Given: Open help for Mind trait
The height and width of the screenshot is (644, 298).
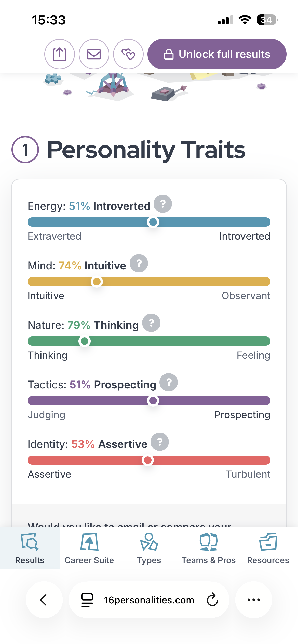Looking at the screenshot, I should tap(139, 263).
